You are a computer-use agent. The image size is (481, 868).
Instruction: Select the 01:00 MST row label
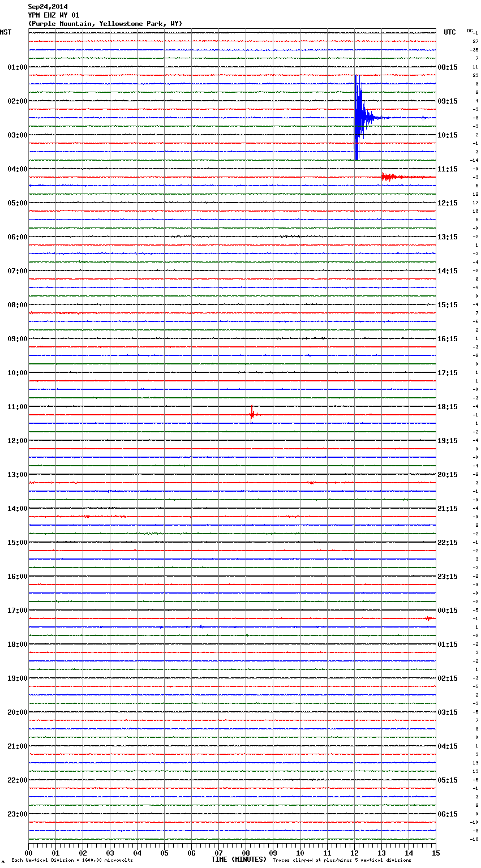click(x=17, y=67)
